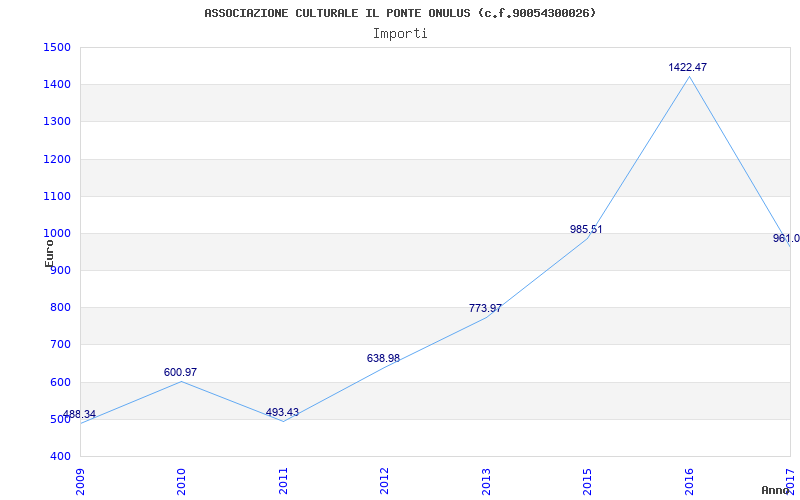Click the 2015 x-axis year label

[x=587, y=481]
